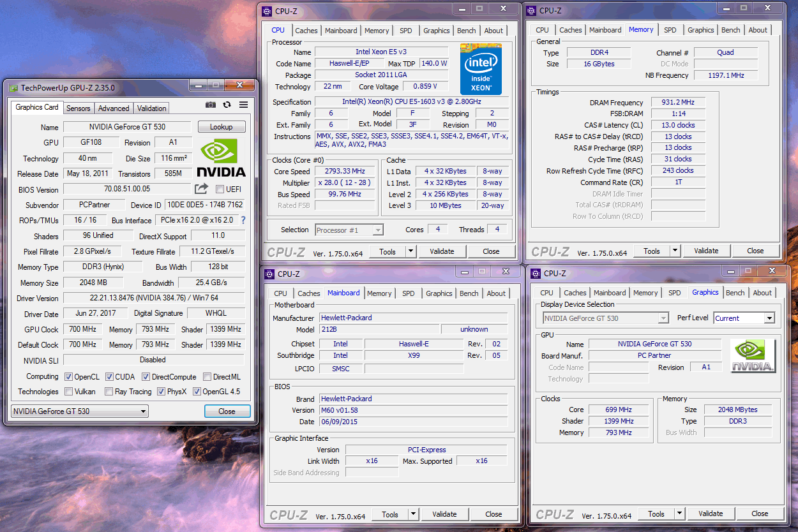The height and width of the screenshot is (532, 798).
Task: Switch to the Sensors tab in GPU-Z
Action: (79, 108)
